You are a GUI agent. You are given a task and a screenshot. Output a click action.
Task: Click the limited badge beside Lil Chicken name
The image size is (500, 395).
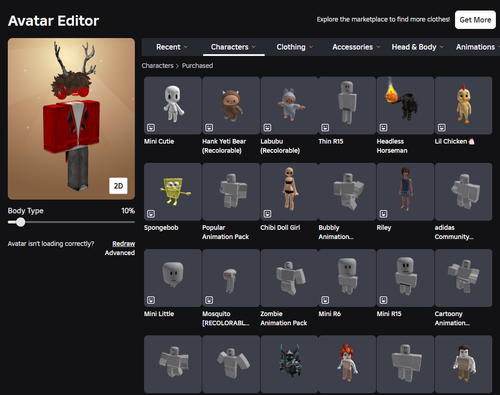click(471, 141)
